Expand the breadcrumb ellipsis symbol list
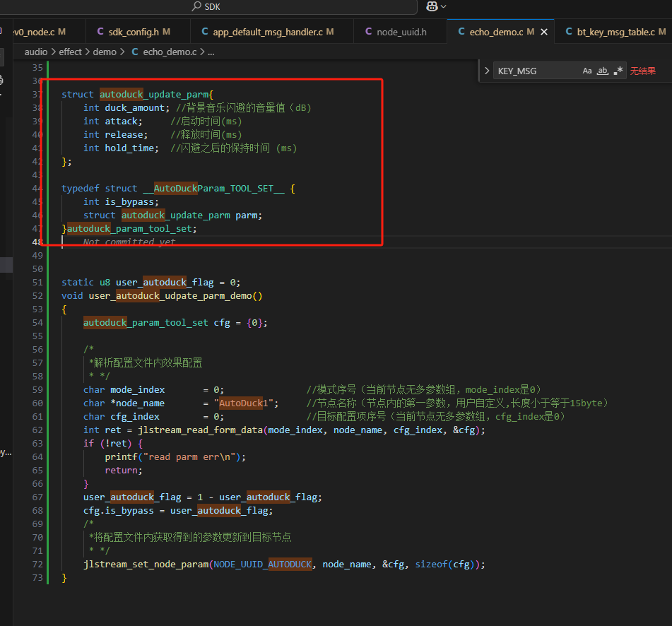Screen dimensions: 672x626 point(211,52)
